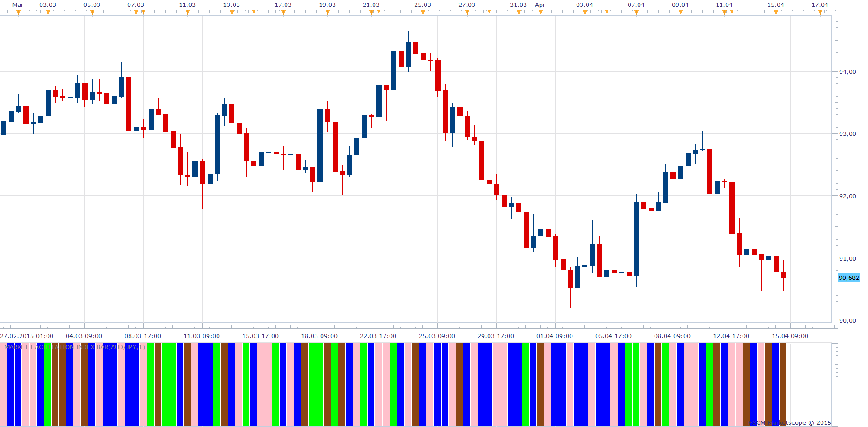Click the 21.03 date label on top axis
Screen dimensions: 868x427
[371, 5]
